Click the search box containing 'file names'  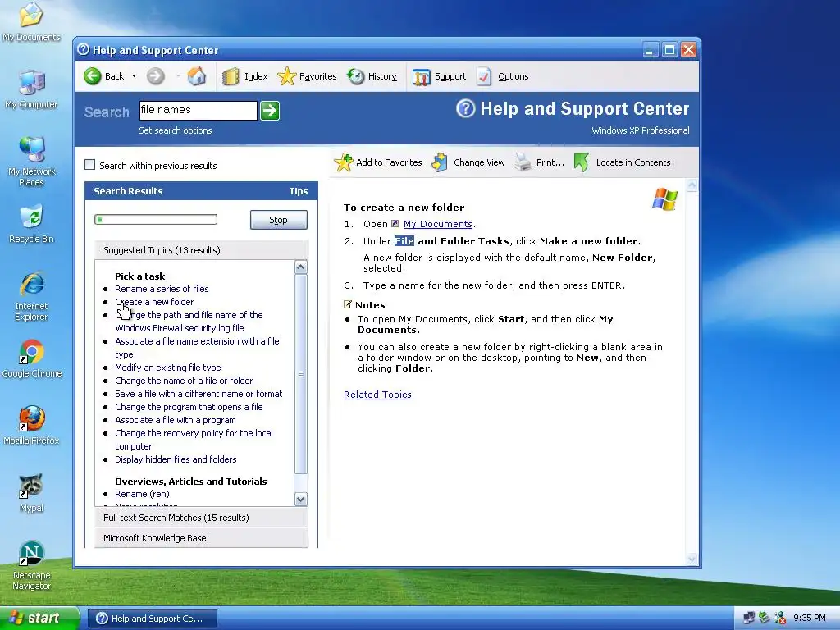pyautogui.click(x=199, y=111)
